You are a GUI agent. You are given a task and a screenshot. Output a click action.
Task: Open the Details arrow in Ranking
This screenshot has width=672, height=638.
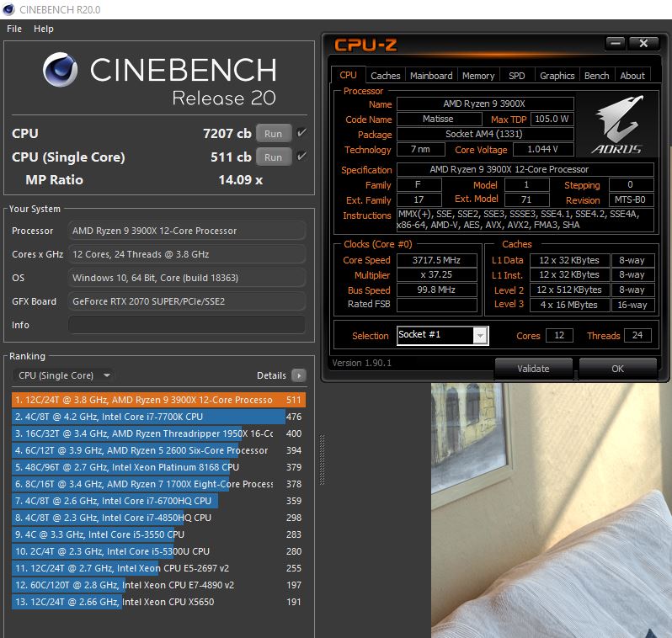(299, 375)
